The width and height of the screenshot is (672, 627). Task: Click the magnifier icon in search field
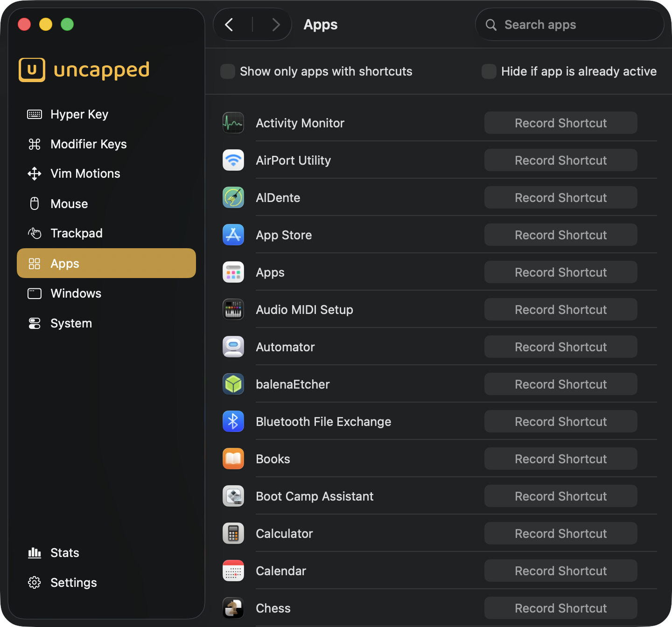(491, 25)
